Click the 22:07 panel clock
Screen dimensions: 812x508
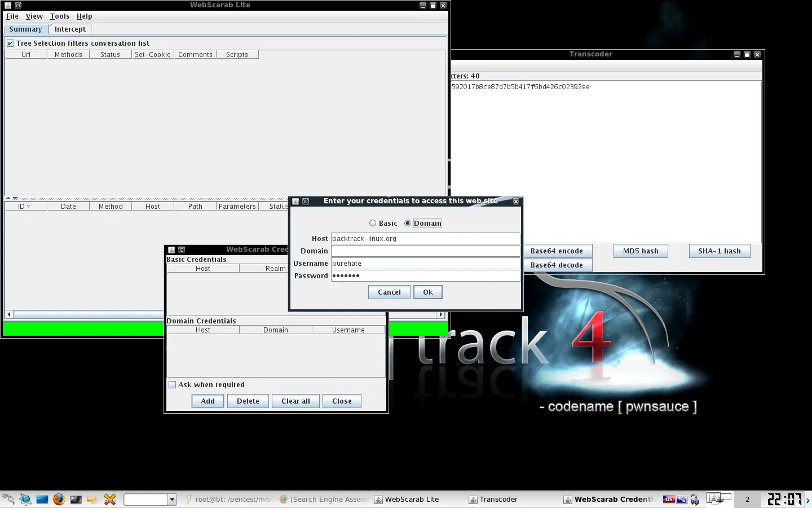[x=784, y=500]
